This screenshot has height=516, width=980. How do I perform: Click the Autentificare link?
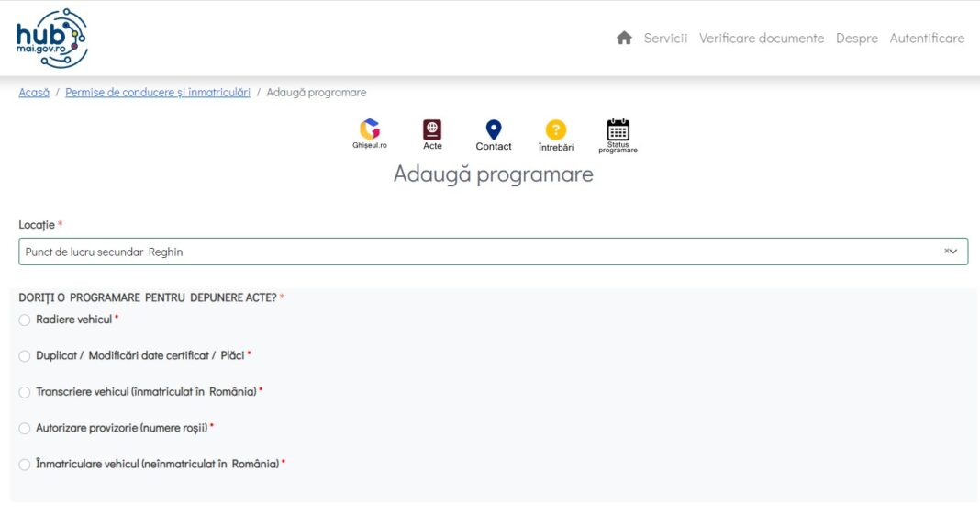[x=927, y=38]
